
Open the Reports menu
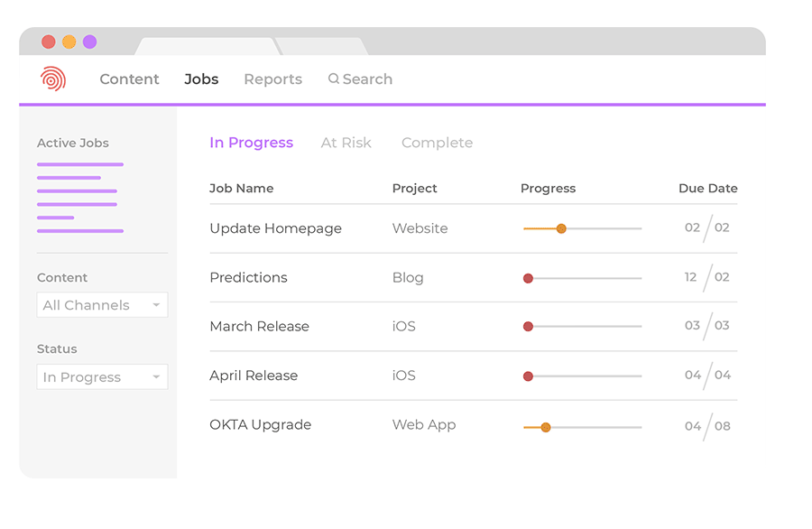pos(272,79)
